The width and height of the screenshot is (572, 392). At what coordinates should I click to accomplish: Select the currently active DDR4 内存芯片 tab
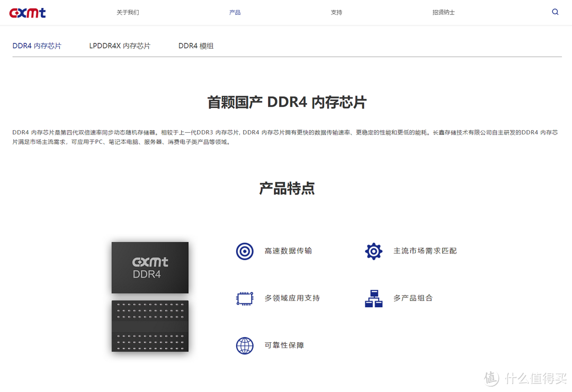pyautogui.click(x=37, y=45)
